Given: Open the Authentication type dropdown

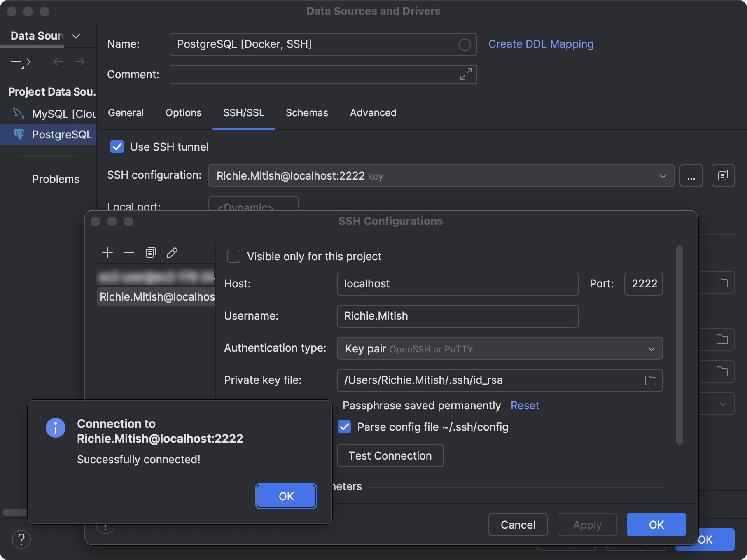Looking at the screenshot, I should (x=651, y=348).
